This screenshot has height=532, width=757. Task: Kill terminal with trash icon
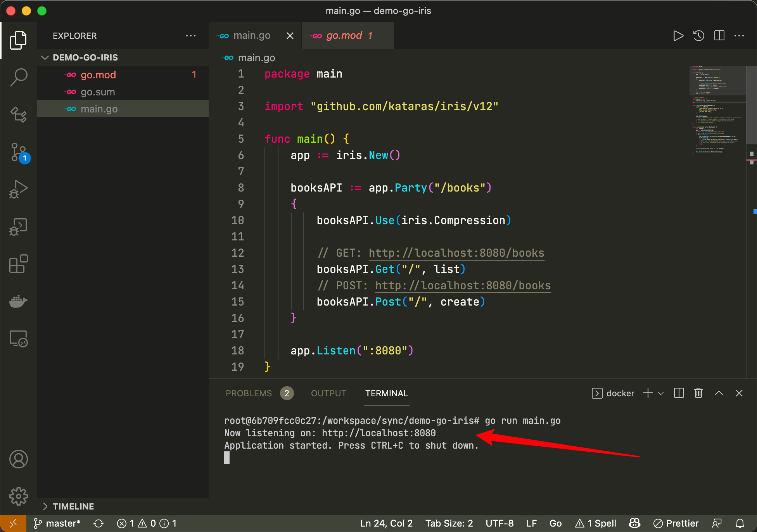tap(698, 393)
